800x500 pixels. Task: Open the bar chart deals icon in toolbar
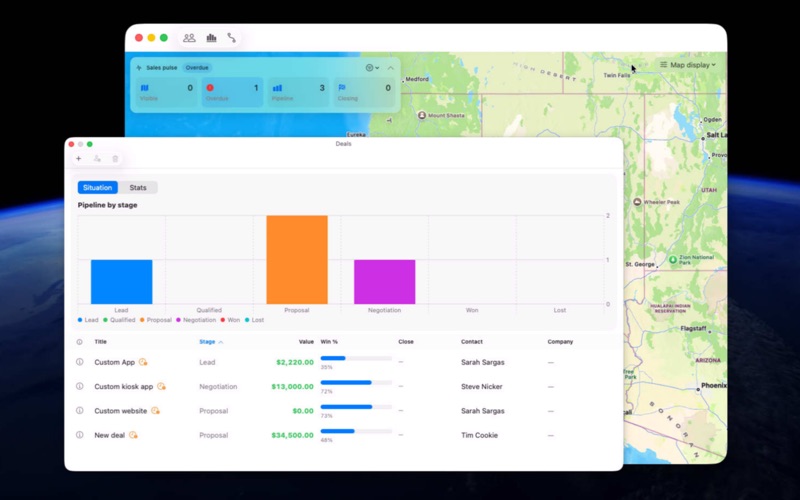click(x=211, y=38)
